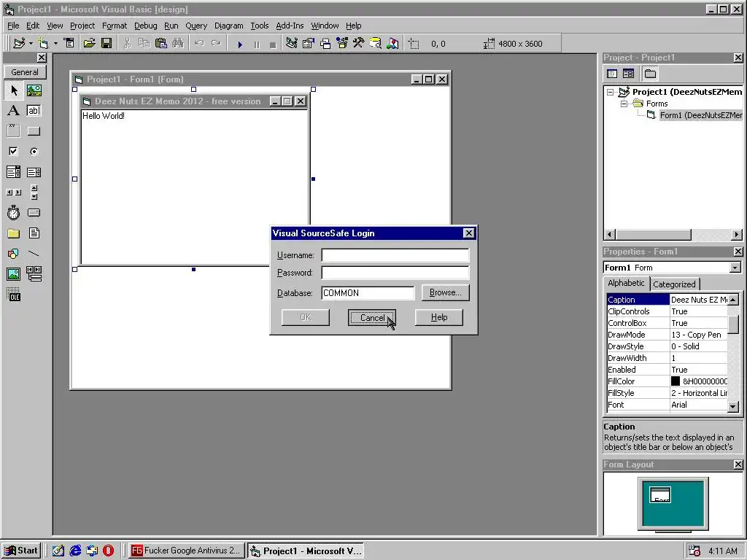This screenshot has height=560, width=747.
Task: Click the black FillColor swatch
Action: coord(676,381)
